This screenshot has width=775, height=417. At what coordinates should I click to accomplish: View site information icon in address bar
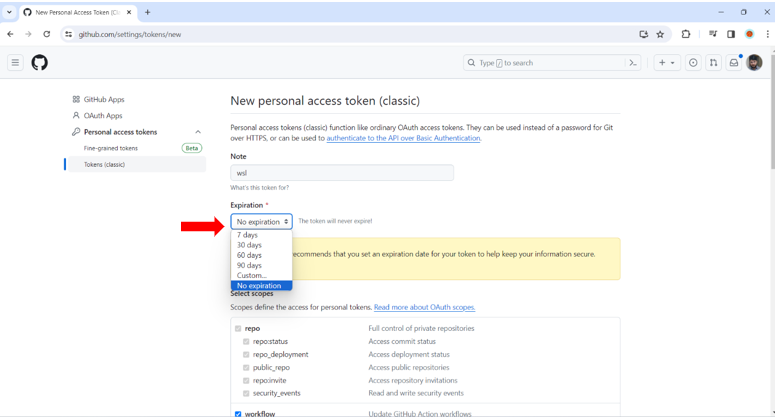tap(69, 34)
